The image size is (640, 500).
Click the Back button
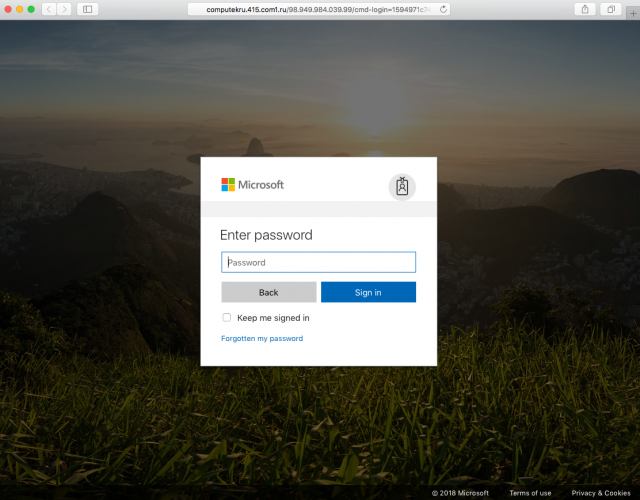269,292
